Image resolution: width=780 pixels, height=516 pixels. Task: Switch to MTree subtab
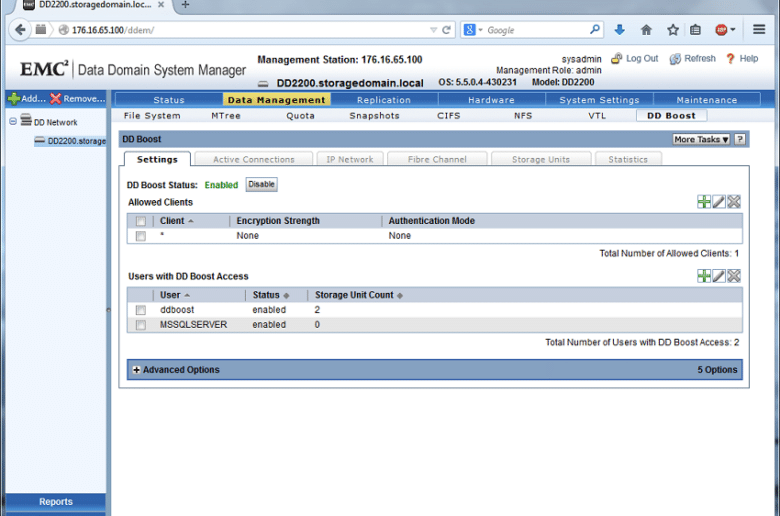(226, 115)
